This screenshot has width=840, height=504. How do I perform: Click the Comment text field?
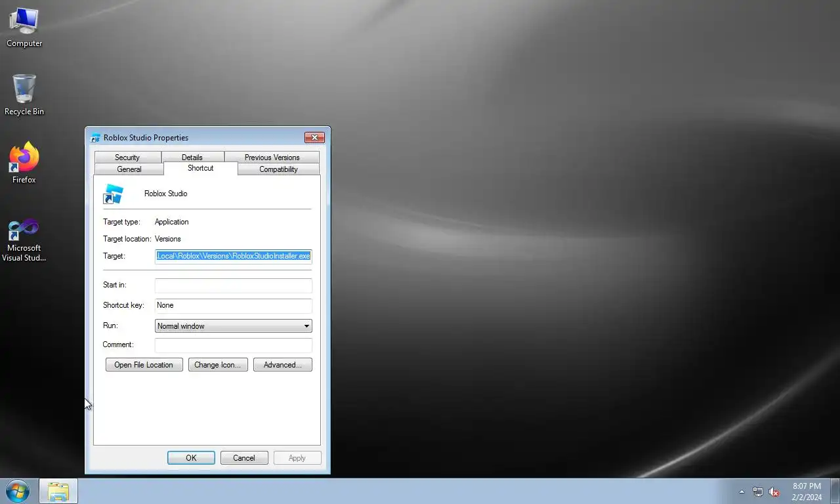(x=233, y=345)
